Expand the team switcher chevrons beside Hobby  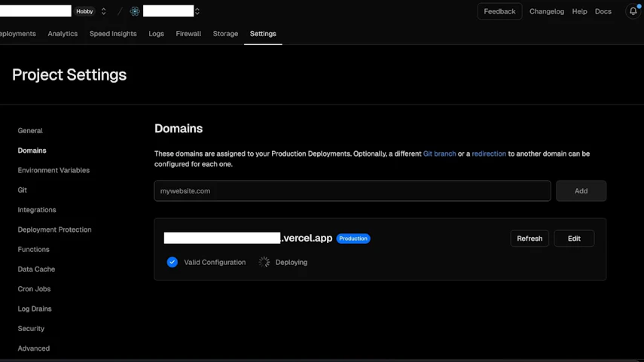click(103, 11)
